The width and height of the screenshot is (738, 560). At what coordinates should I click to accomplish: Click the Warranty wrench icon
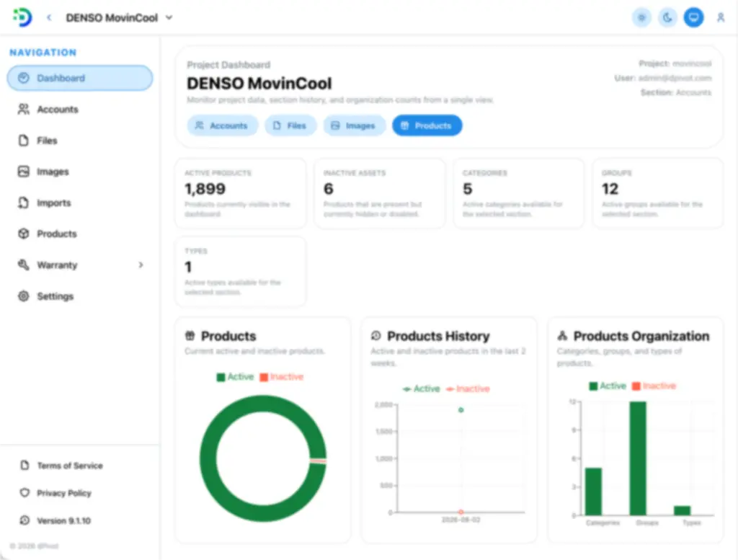tap(24, 265)
